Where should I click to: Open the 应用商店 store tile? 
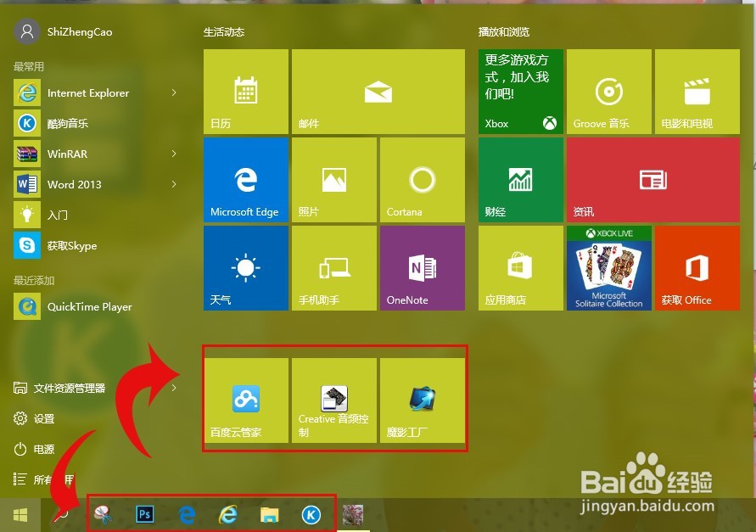pyautogui.click(x=521, y=268)
